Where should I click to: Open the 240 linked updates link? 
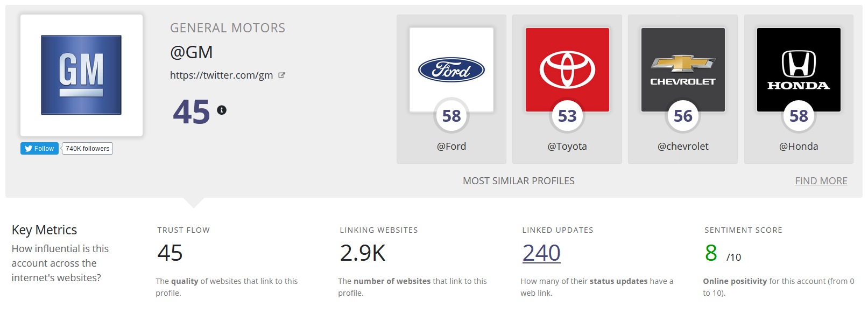tap(541, 253)
